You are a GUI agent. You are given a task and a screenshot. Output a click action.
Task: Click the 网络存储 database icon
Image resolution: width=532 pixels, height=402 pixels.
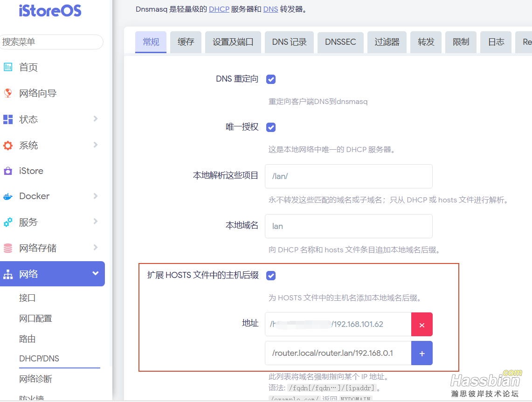pyautogui.click(x=8, y=248)
